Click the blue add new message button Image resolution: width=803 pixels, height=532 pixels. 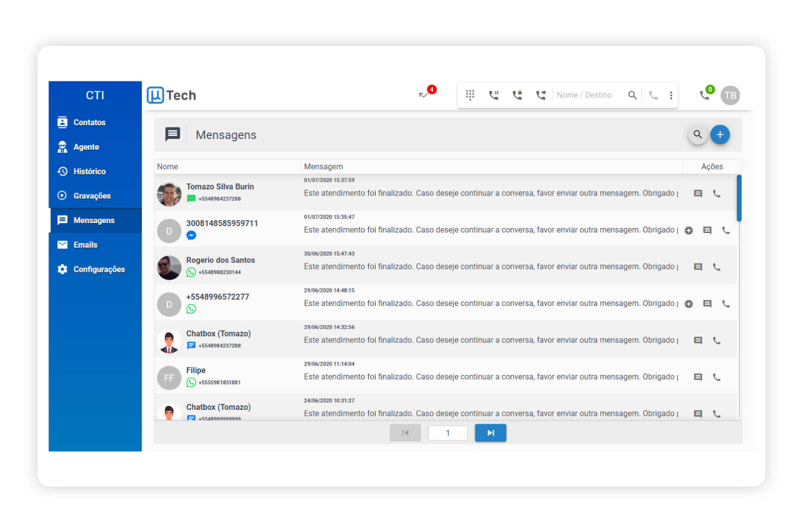(720, 134)
